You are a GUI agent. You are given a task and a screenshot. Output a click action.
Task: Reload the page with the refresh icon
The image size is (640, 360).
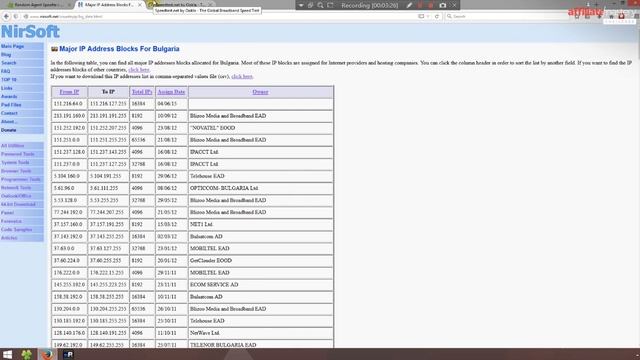click(437, 16)
